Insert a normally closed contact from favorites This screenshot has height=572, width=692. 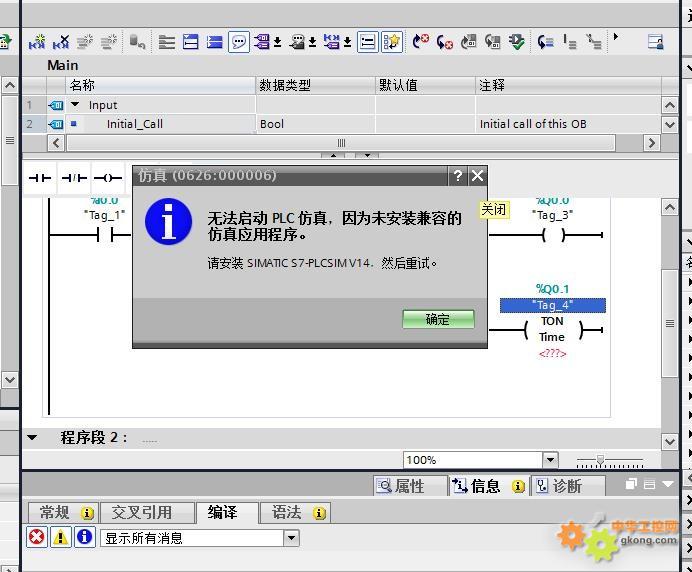pyautogui.click(x=74, y=178)
